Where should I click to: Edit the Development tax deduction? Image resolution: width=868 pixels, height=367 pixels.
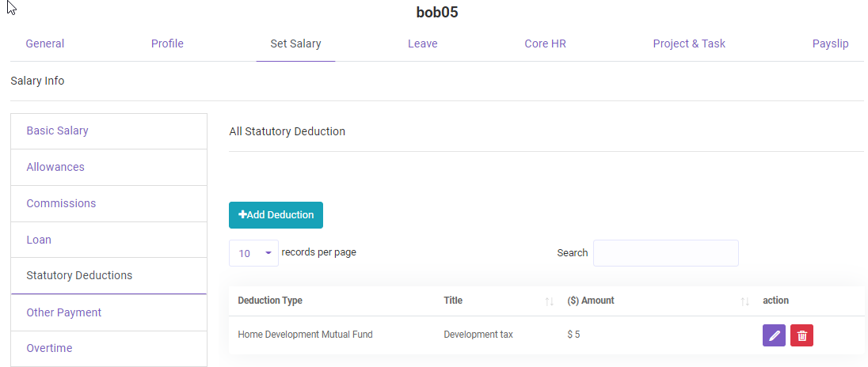click(774, 335)
